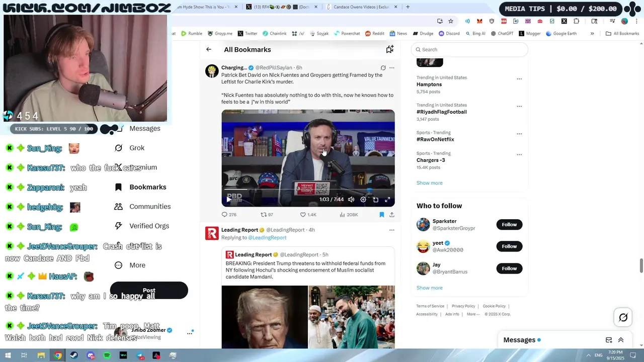This screenshot has width=644, height=362.
Task: Click the page vertical scrollbar
Action: point(641,265)
